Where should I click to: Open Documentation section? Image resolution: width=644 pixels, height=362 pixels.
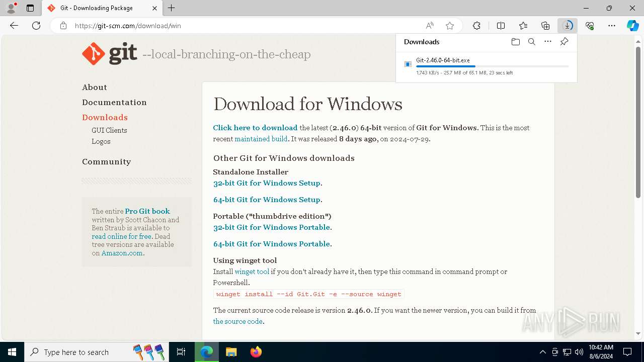114,102
